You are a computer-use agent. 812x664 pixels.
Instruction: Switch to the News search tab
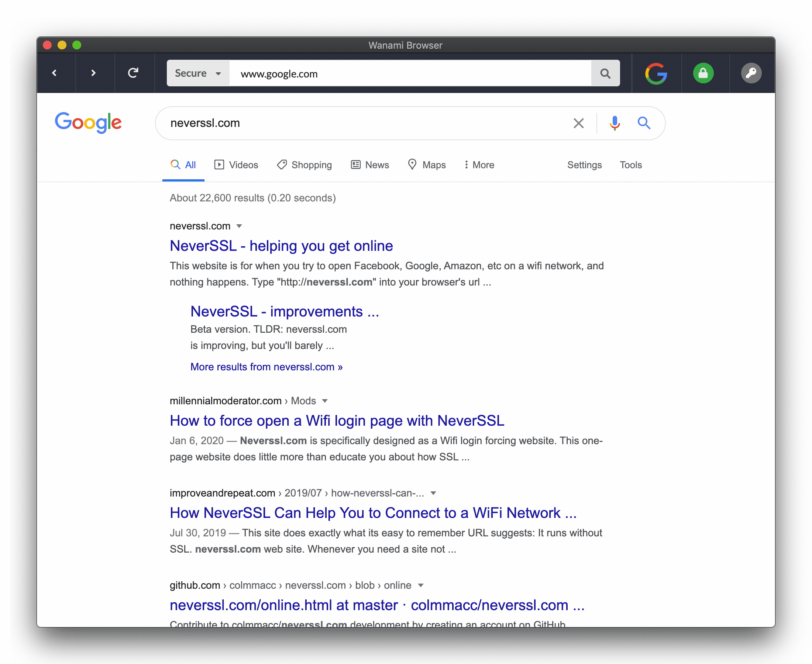[370, 165]
